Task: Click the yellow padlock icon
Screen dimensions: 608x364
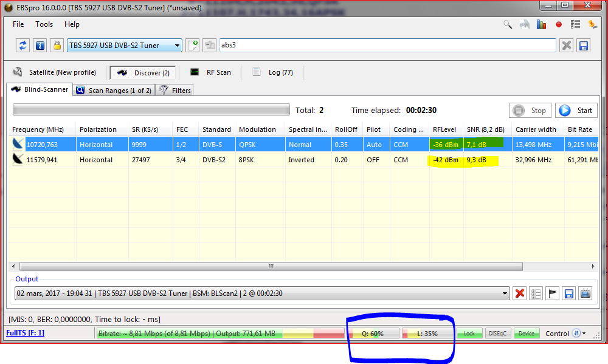Action: pyautogui.click(x=57, y=46)
